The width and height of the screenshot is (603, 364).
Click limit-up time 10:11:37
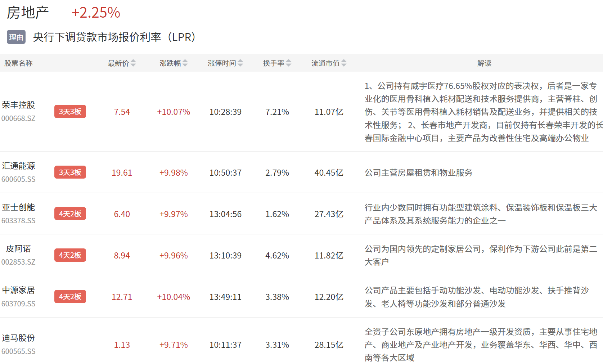[x=225, y=345]
